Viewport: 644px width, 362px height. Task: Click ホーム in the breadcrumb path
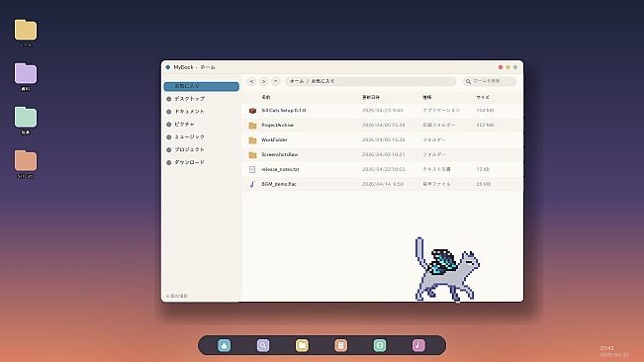(297, 81)
